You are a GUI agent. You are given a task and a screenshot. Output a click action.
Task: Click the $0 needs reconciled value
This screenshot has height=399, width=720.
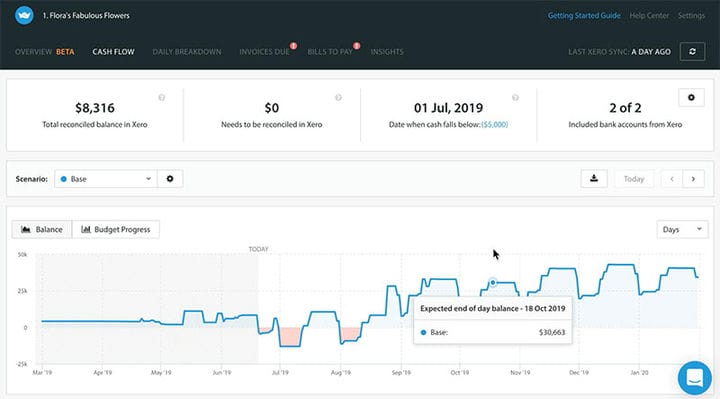pos(271,108)
